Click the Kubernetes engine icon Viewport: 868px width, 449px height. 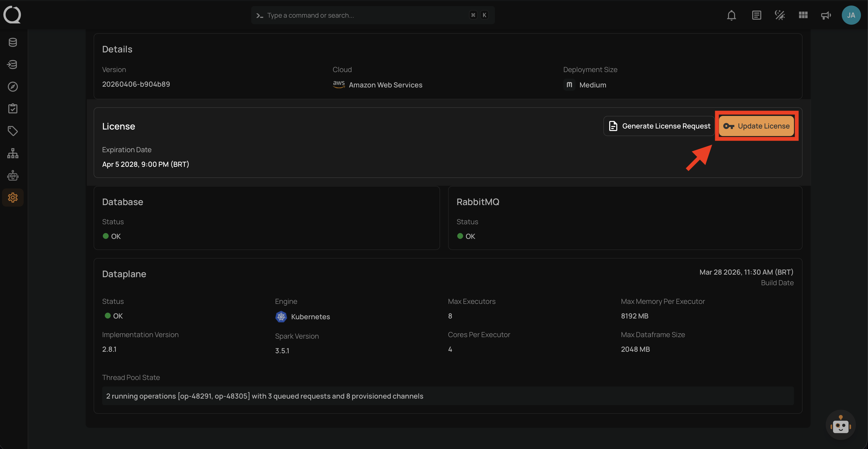pos(281,316)
